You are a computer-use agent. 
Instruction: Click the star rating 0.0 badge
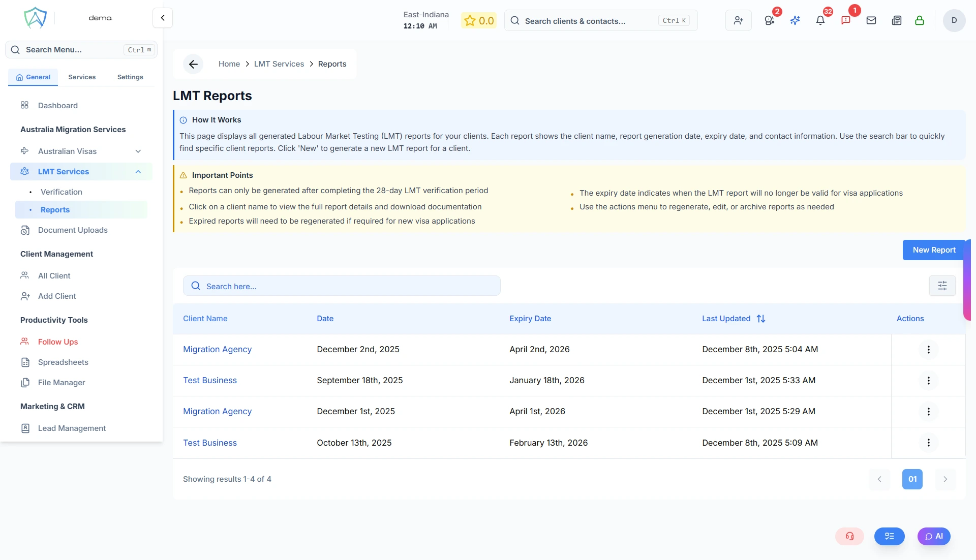coord(478,21)
